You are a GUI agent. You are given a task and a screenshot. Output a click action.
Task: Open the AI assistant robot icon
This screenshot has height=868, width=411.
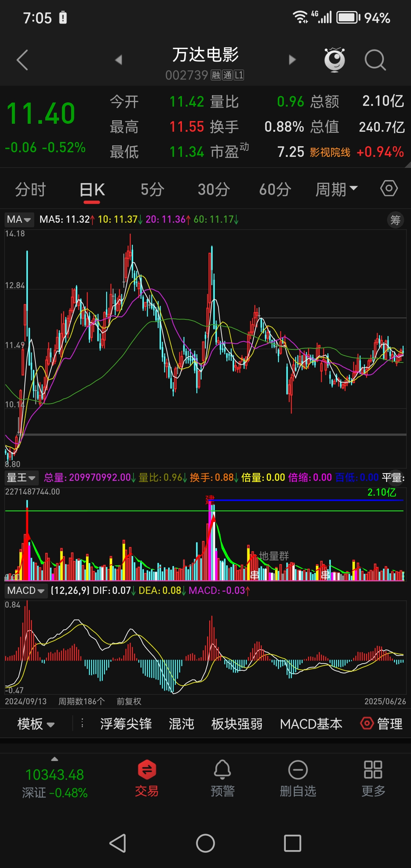pos(335,60)
